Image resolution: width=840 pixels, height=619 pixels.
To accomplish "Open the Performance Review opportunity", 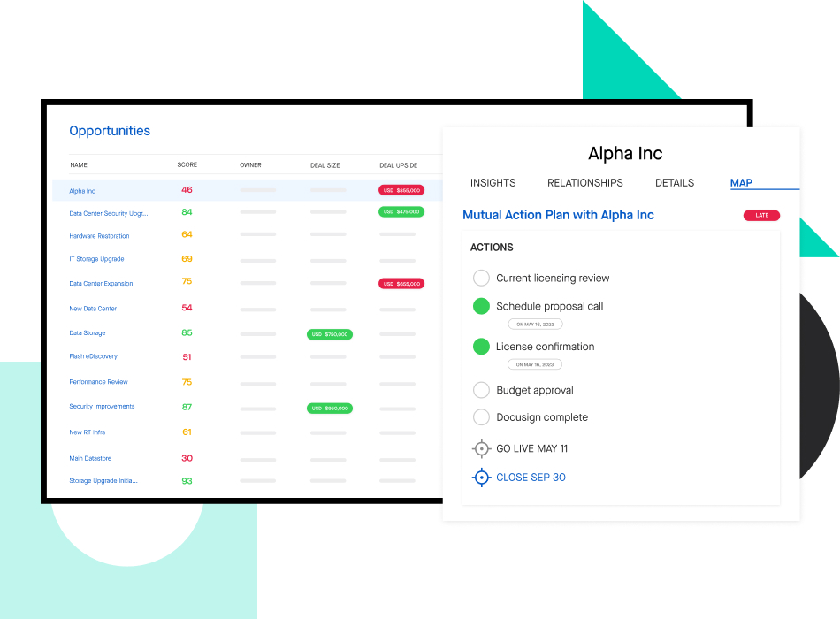I will point(98,382).
